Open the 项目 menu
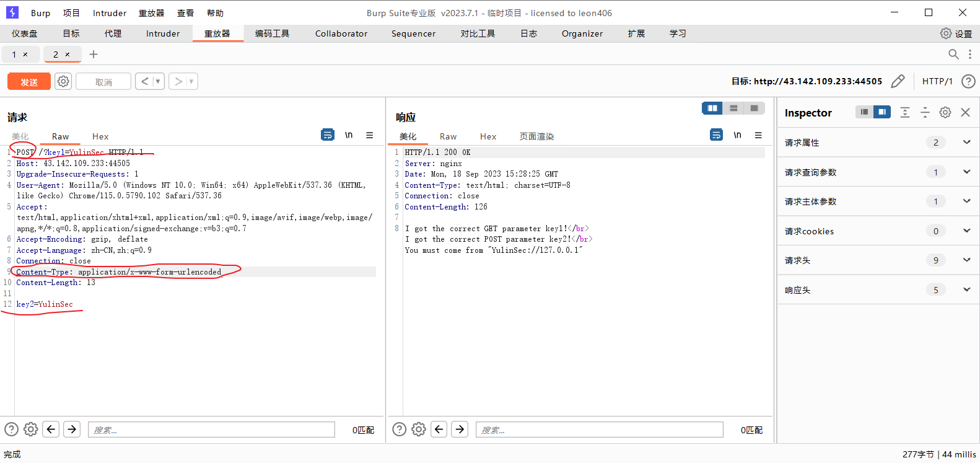Viewport: 980px width, 463px height. (71, 13)
